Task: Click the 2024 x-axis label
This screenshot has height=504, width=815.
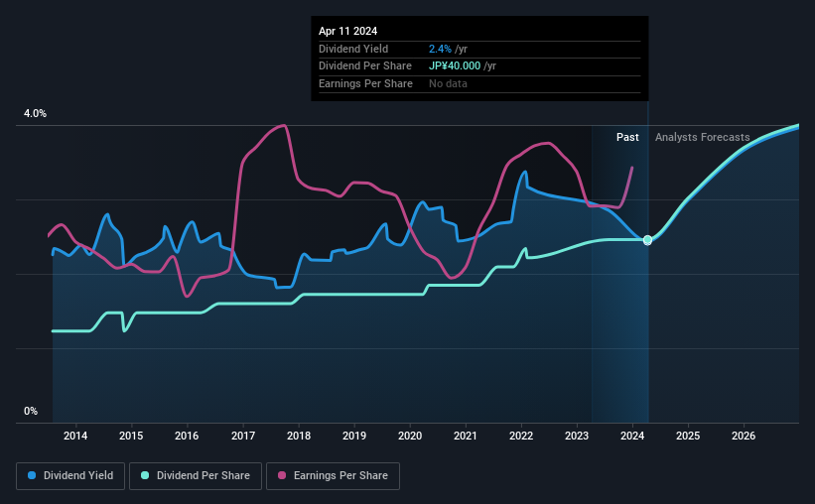Action: point(632,436)
